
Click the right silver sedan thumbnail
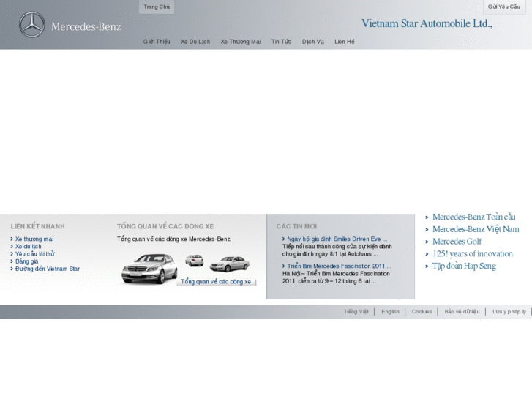(x=230, y=264)
